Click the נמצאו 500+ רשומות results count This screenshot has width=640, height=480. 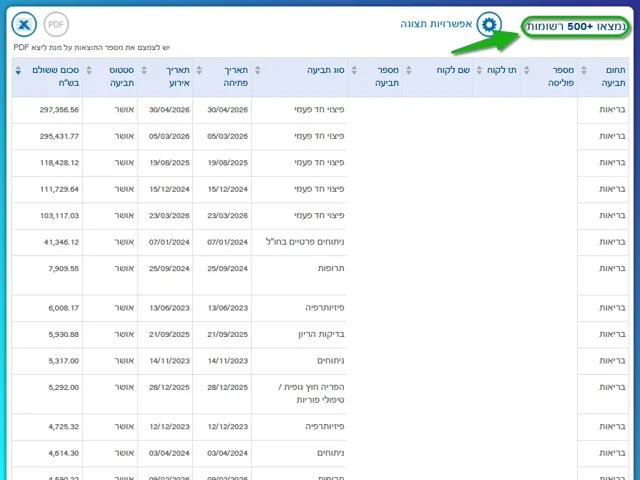coord(576,27)
